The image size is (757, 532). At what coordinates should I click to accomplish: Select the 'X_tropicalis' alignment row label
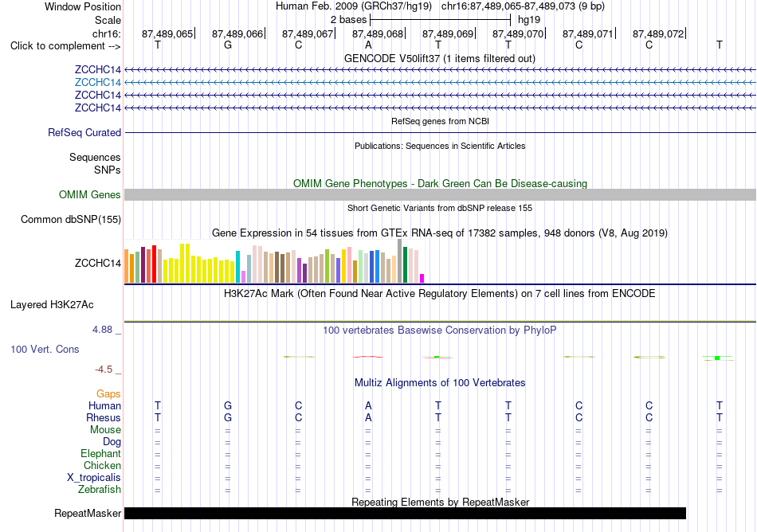pos(94,478)
